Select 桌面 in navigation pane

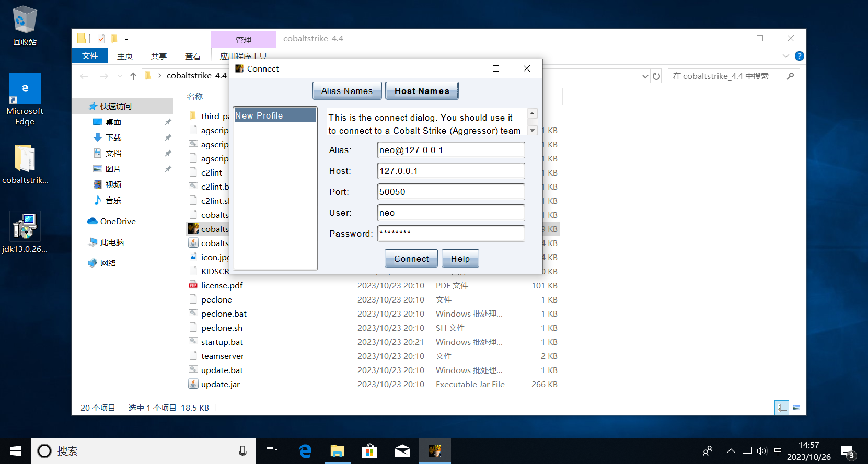[113, 122]
